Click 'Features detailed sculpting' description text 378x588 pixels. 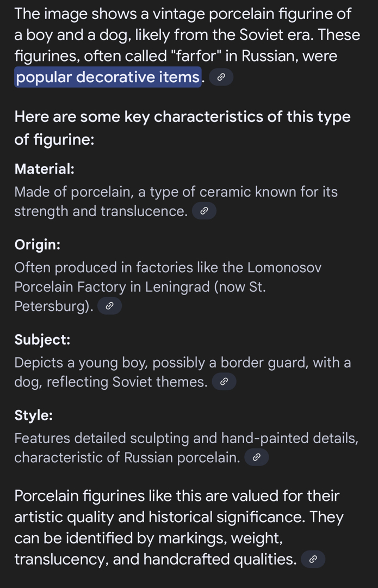186,448
